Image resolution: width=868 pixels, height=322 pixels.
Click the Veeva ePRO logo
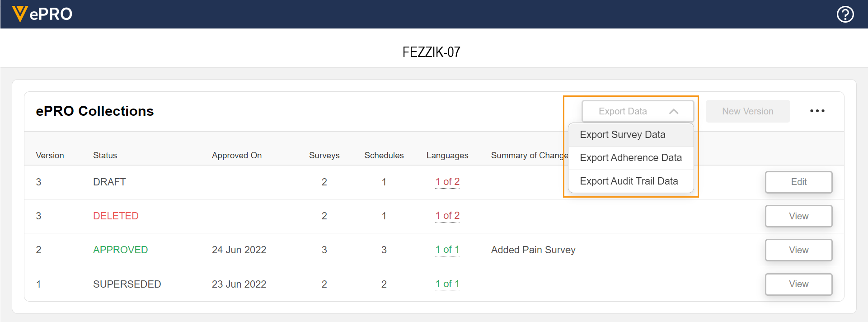point(42,14)
